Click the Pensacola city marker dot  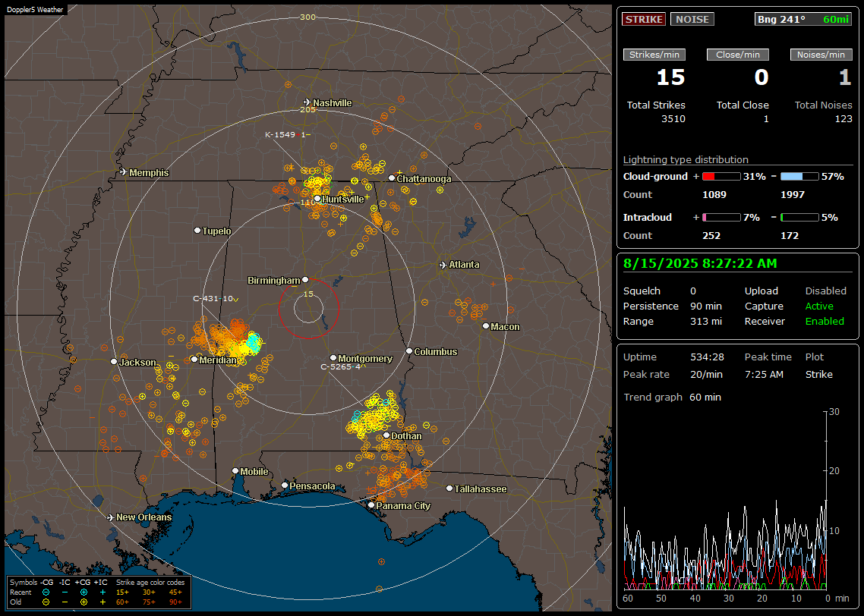coord(284,486)
